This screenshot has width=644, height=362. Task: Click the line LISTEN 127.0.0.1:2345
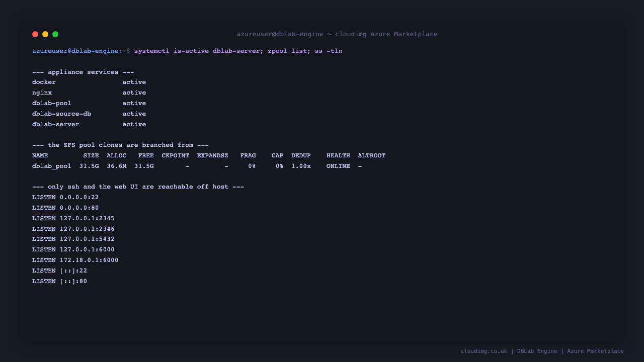(x=73, y=219)
